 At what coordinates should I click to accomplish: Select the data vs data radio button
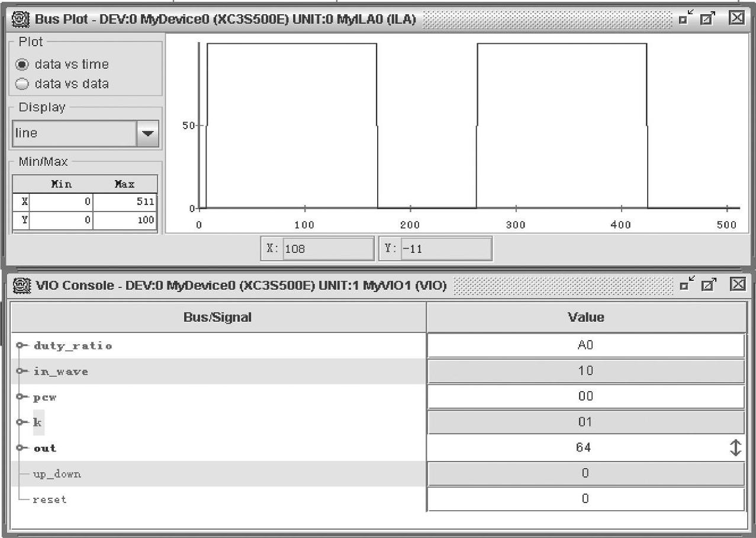22,84
